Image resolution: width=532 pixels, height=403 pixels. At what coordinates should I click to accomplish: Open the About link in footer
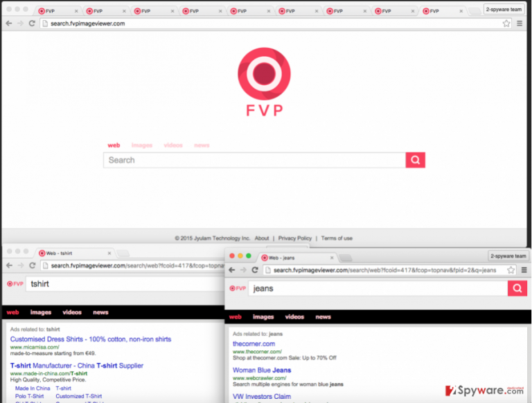pos(262,238)
